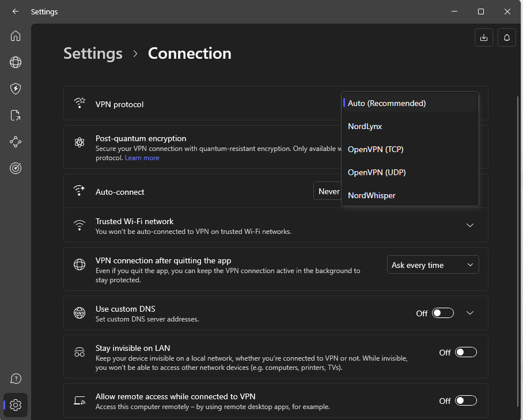
Task: Close the Settings window
Action: [507, 12]
